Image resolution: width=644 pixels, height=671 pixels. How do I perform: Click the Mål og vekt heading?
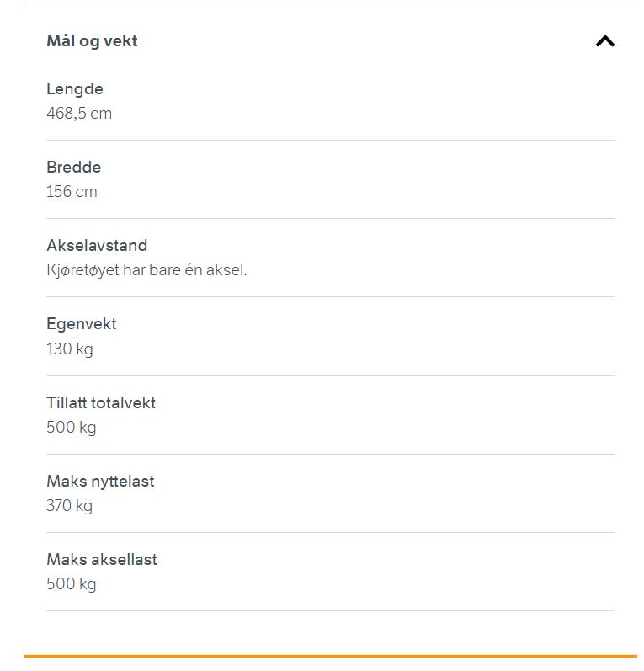(92, 41)
